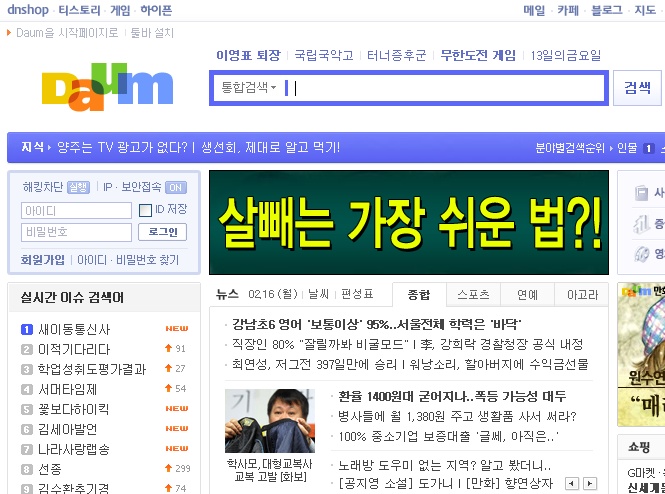Open the 티스토리 link
This screenshot has height=494, width=665.
point(79,10)
